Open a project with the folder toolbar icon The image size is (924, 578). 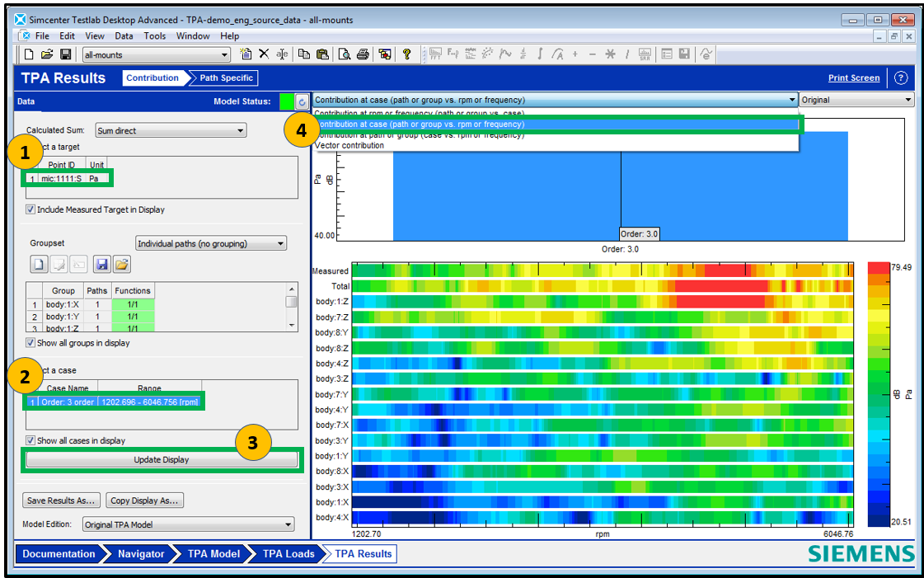47,54
